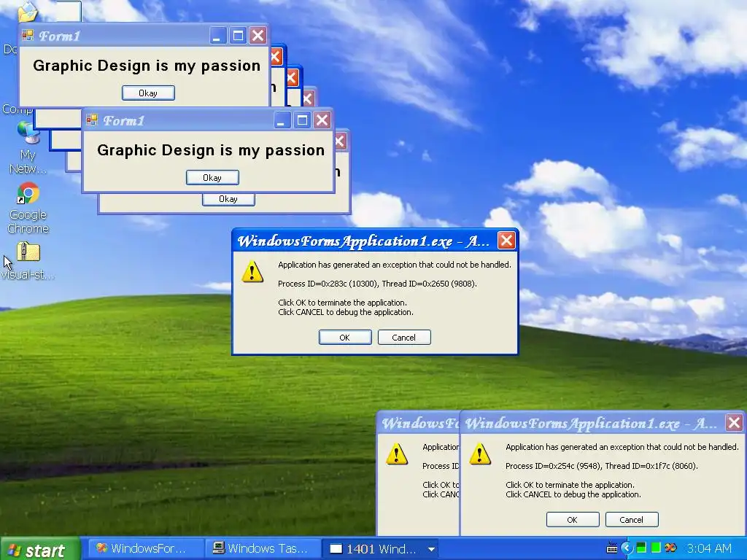Minimize the upper Form1 window
This screenshot has height=560, width=747.
point(217,35)
